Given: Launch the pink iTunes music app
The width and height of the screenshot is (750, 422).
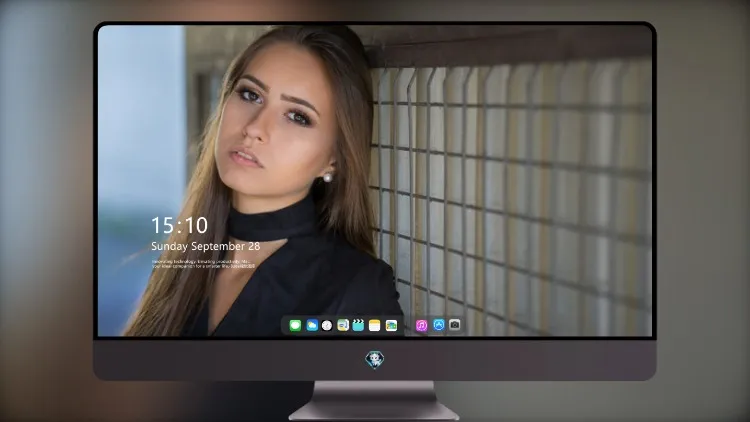Looking at the screenshot, I should tap(421, 326).
